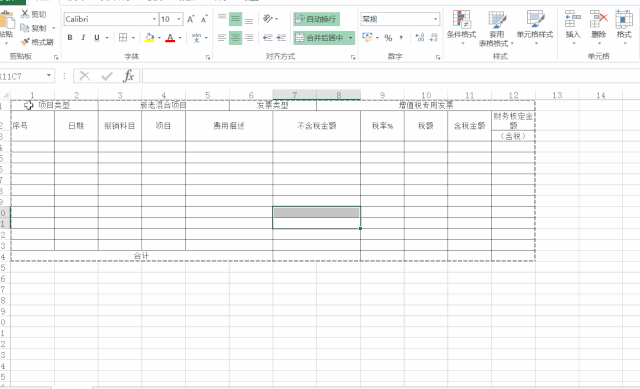The image size is (640, 389).
Task: Click the text orientation icon
Action: tap(268, 19)
